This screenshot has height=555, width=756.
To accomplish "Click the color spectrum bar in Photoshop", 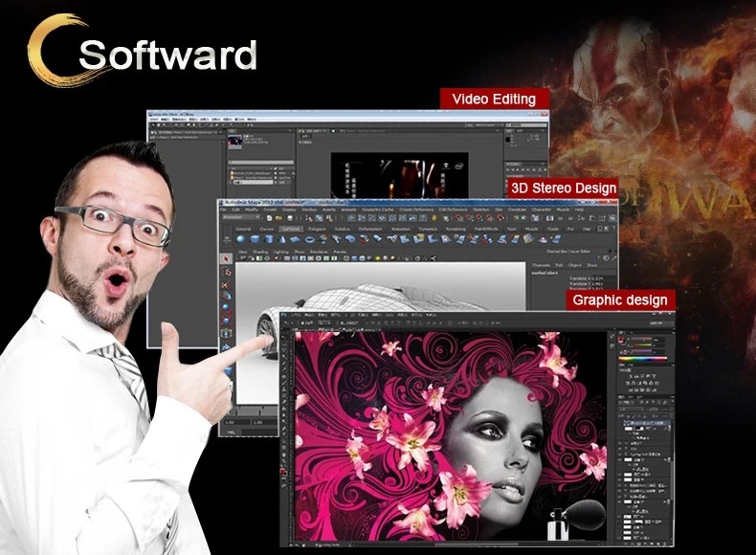I will point(643,359).
